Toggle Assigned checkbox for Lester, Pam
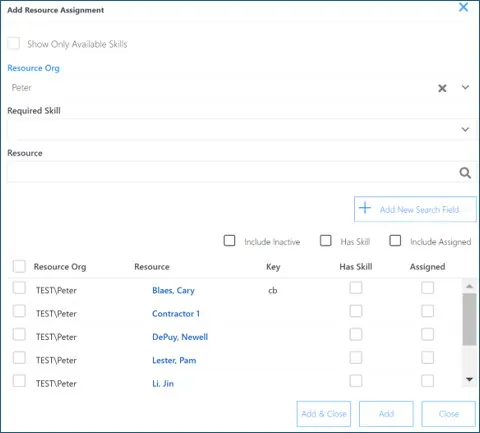Screen dimensions: 480x433 click(428, 358)
